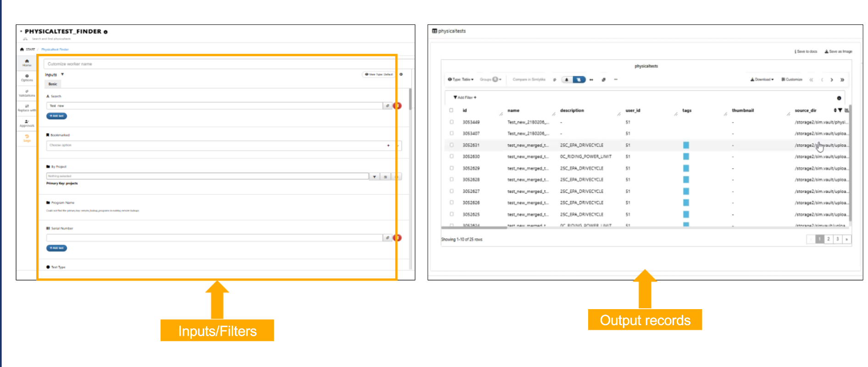The width and height of the screenshot is (868, 367).
Task: Open the Bookmarked Choose option dropdown
Action: (x=223, y=145)
